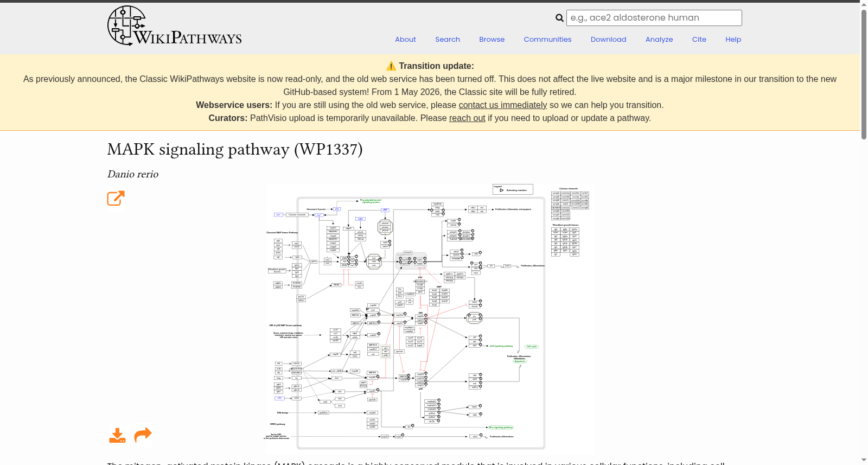Screen dimensions: 868x465
Task: Click the scrollbar down arrow
Action: [864, 461]
